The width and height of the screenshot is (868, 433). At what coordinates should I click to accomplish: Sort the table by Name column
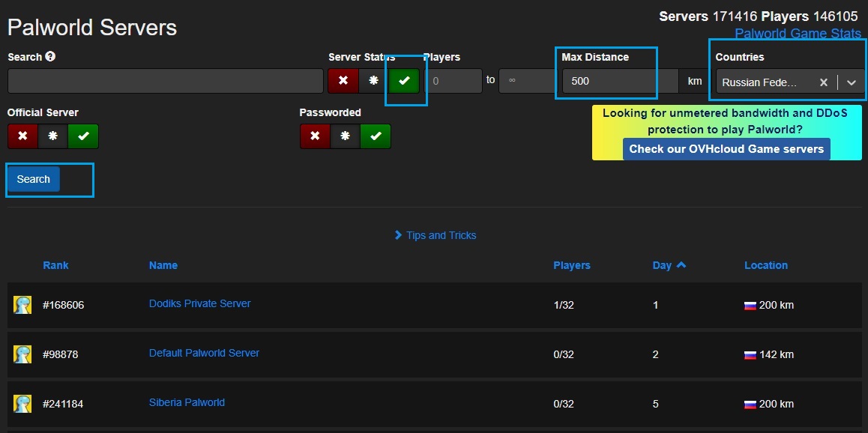(163, 265)
